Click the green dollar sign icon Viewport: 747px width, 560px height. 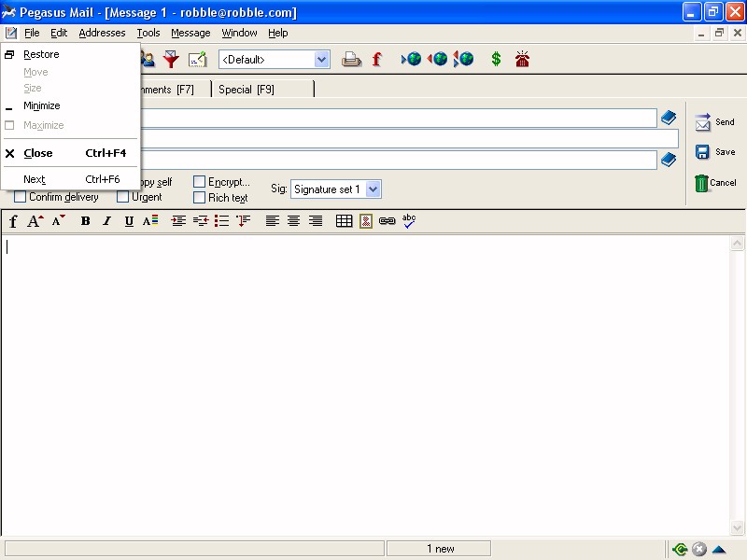[x=496, y=59]
